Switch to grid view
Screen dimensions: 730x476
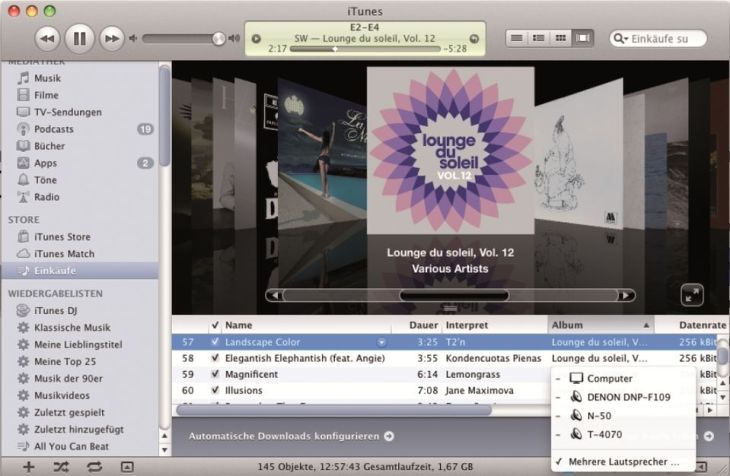pyautogui.click(x=561, y=38)
